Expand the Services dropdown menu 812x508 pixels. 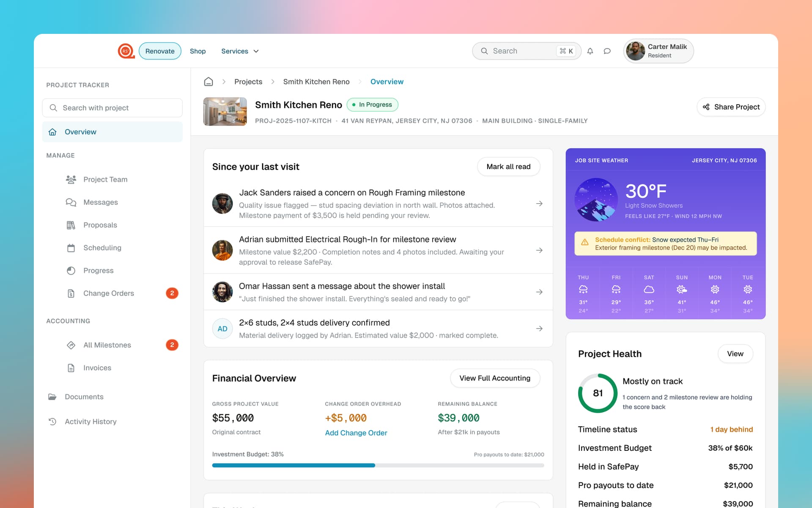pos(240,51)
